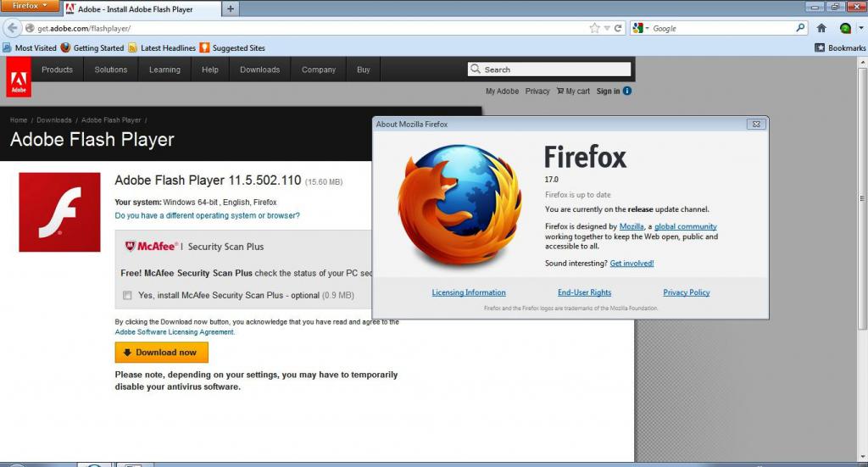Click the Google search input field
The width and height of the screenshot is (868, 467).
pyautogui.click(x=721, y=28)
